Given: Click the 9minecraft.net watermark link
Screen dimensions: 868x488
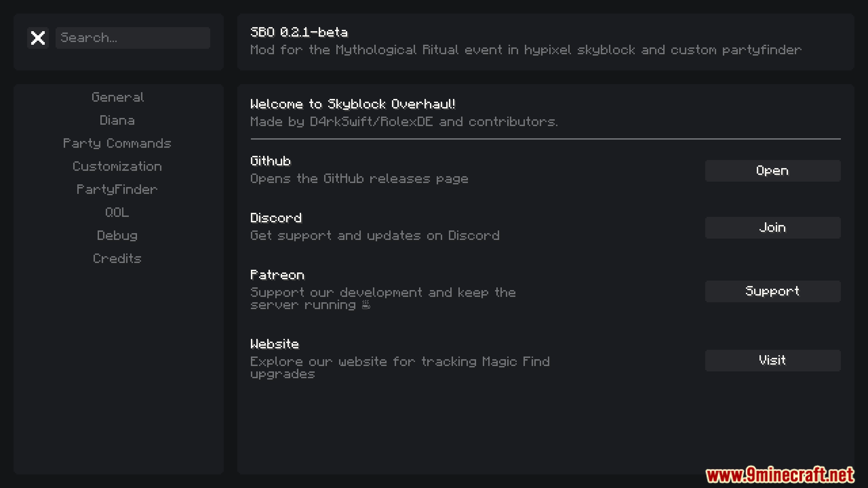Looking at the screenshot, I should click(x=780, y=475).
